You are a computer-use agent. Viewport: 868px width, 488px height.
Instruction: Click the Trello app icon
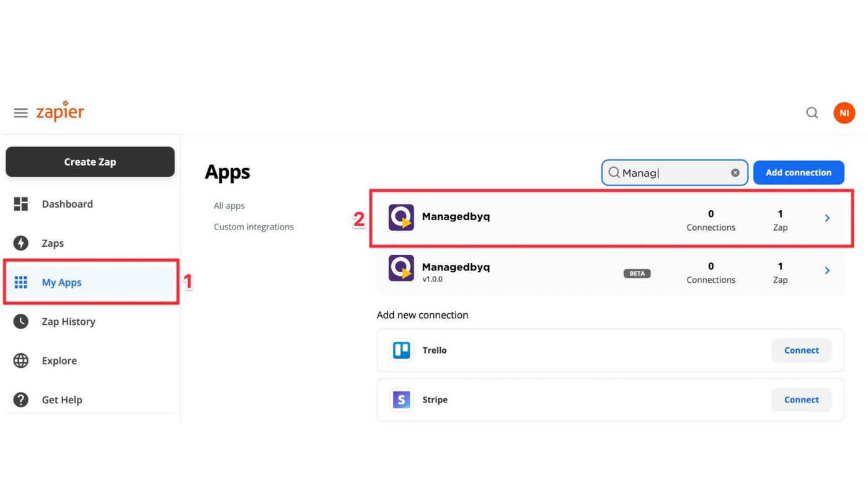click(x=401, y=350)
